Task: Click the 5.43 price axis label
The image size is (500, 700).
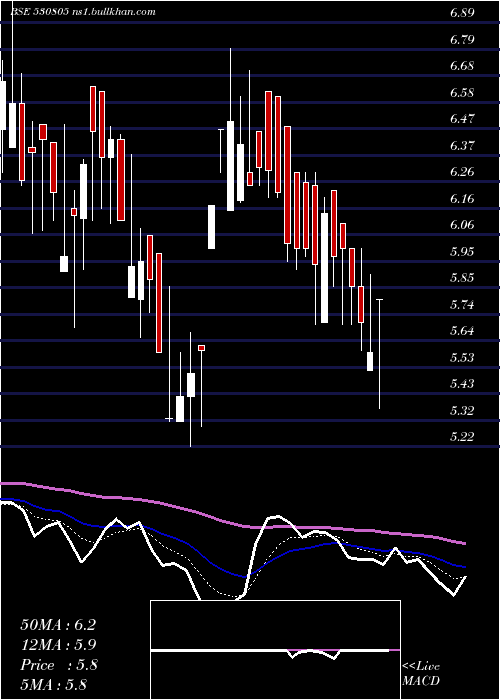Action: 462,384
